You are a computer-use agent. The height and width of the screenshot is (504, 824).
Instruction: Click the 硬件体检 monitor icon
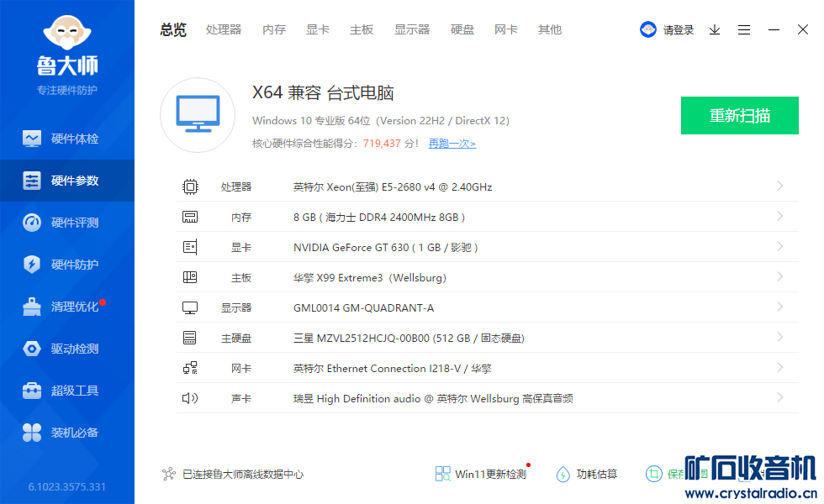32,139
